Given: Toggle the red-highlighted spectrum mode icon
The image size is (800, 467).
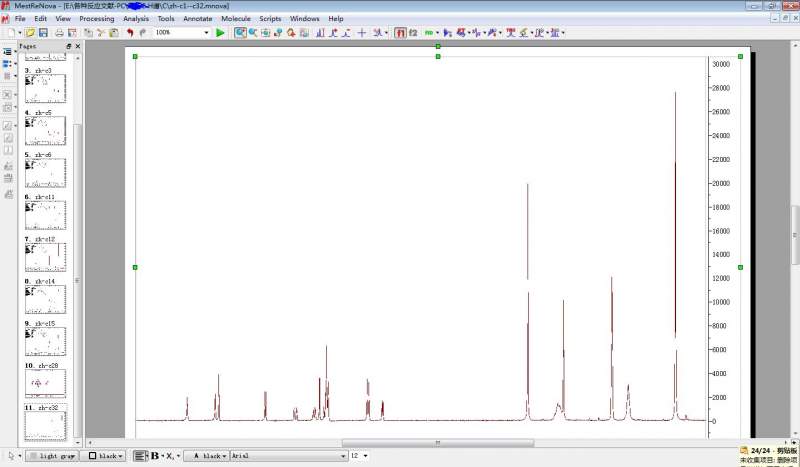Looking at the screenshot, I should pos(401,33).
